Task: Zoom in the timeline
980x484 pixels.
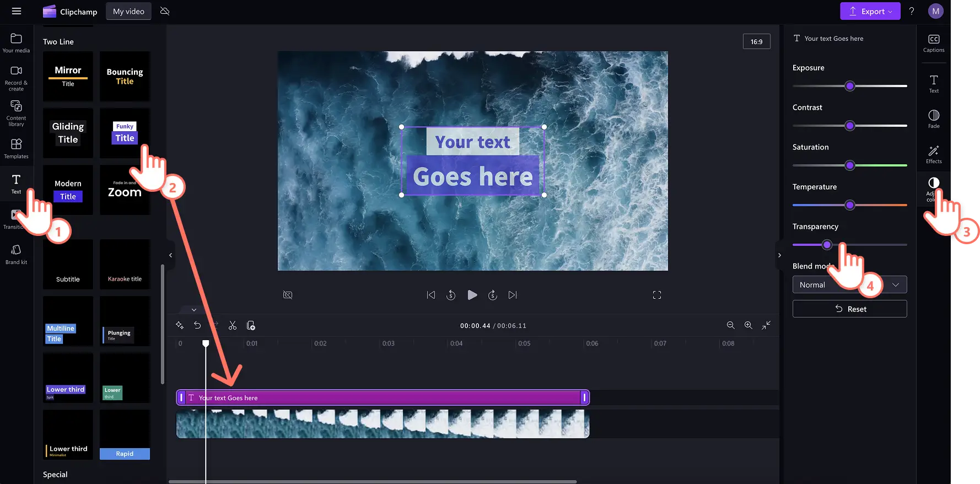Action: click(749, 325)
